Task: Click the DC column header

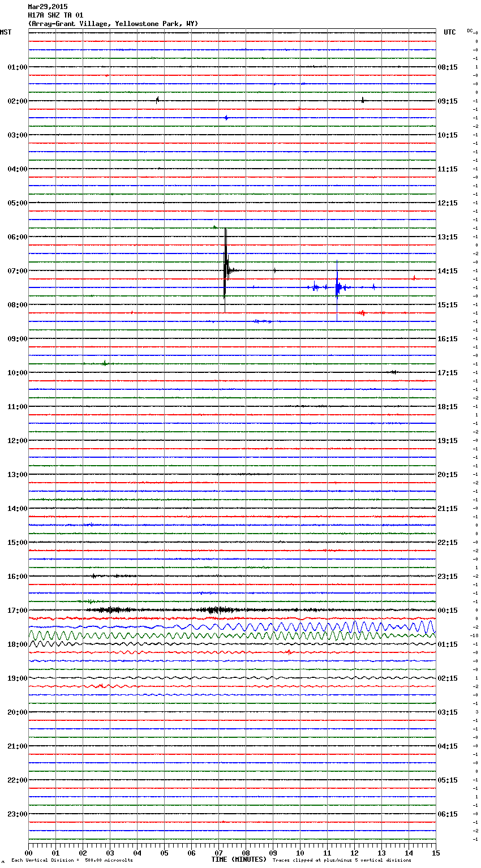Action: (470, 31)
